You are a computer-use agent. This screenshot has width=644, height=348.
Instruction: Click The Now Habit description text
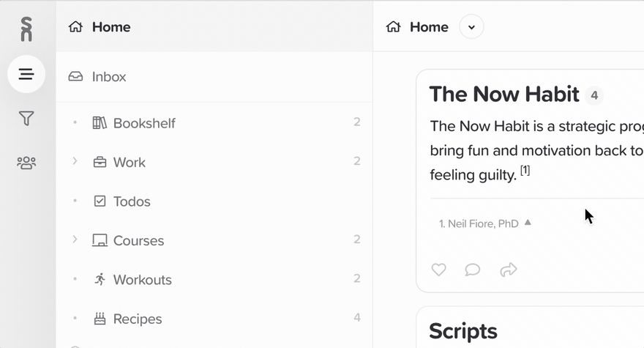pyautogui.click(x=537, y=150)
